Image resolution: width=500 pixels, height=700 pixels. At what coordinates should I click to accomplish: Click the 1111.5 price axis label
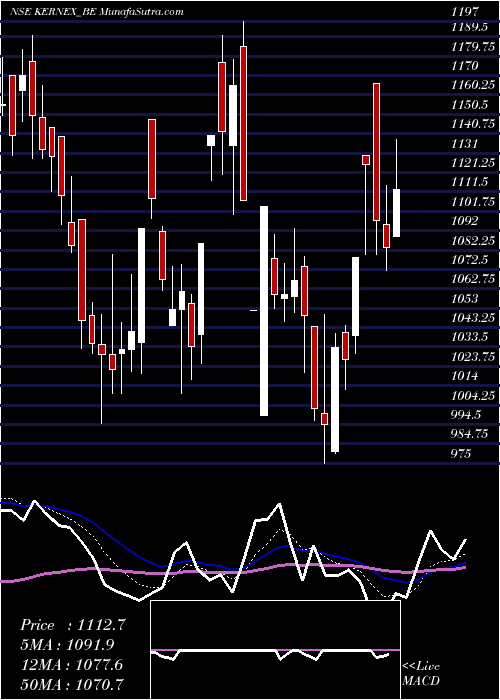469,182
